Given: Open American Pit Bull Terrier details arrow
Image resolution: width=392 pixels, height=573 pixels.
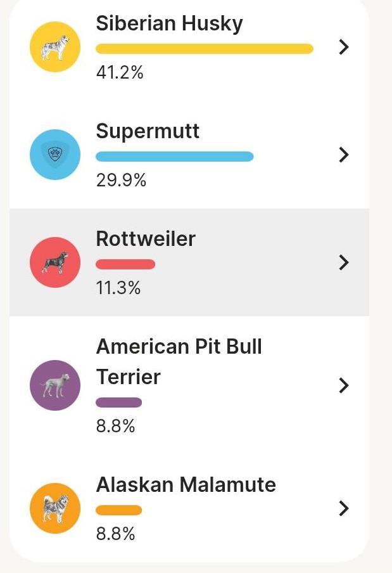Looking at the screenshot, I should pos(344,385).
